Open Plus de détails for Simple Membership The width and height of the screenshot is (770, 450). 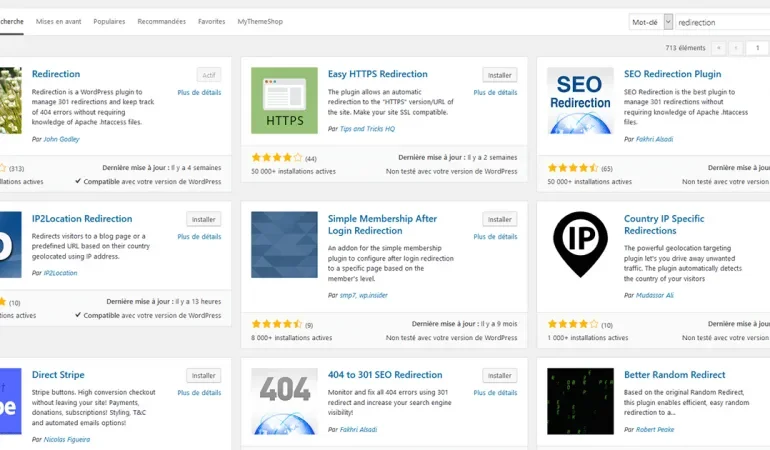(495, 237)
